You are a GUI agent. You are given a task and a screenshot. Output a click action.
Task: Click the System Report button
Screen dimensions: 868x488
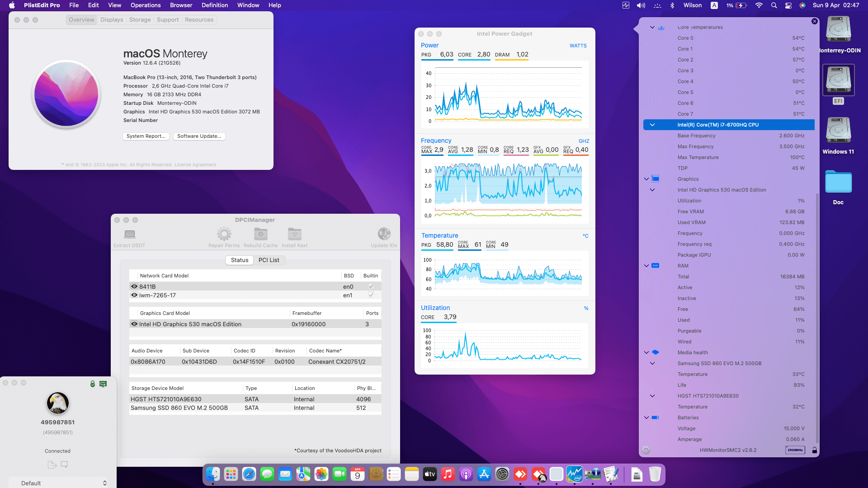[146, 136]
